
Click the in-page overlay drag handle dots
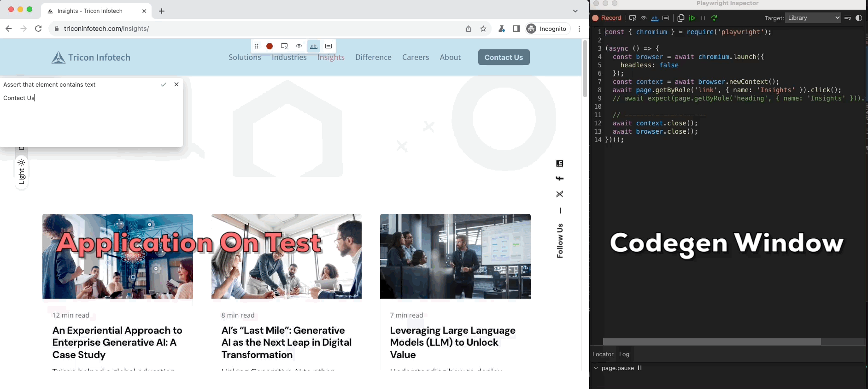(257, 46)
